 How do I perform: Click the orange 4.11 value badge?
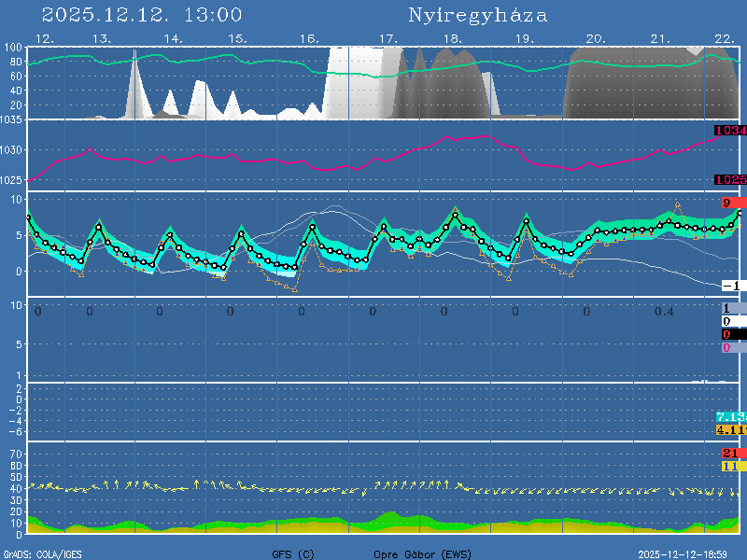pyautogui.click(x=730, y=429)
